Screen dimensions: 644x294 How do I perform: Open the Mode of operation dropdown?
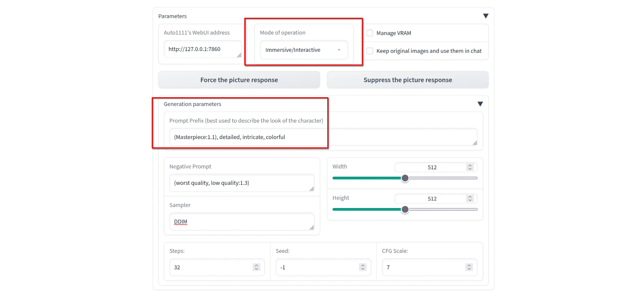[x=304, y=50]
